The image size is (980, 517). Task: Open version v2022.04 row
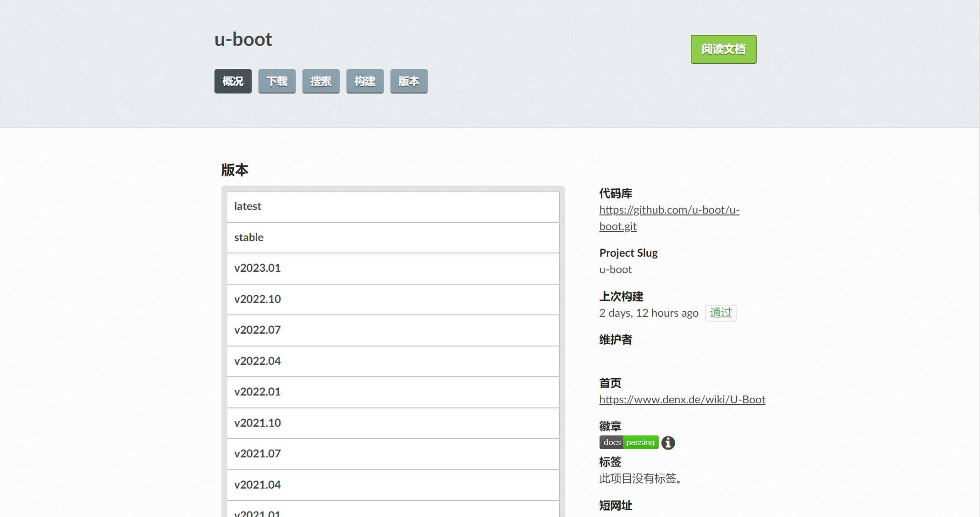tap(257, 361)
